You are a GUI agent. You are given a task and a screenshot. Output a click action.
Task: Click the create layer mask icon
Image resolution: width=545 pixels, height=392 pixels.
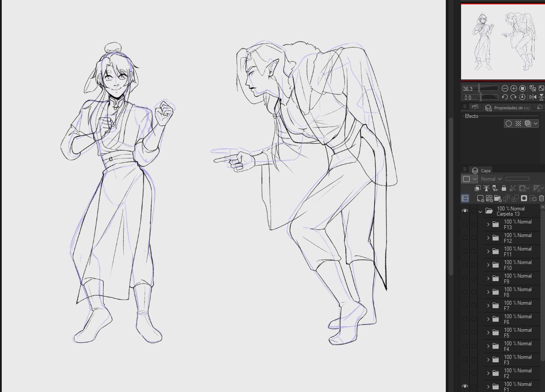(524, 198)
